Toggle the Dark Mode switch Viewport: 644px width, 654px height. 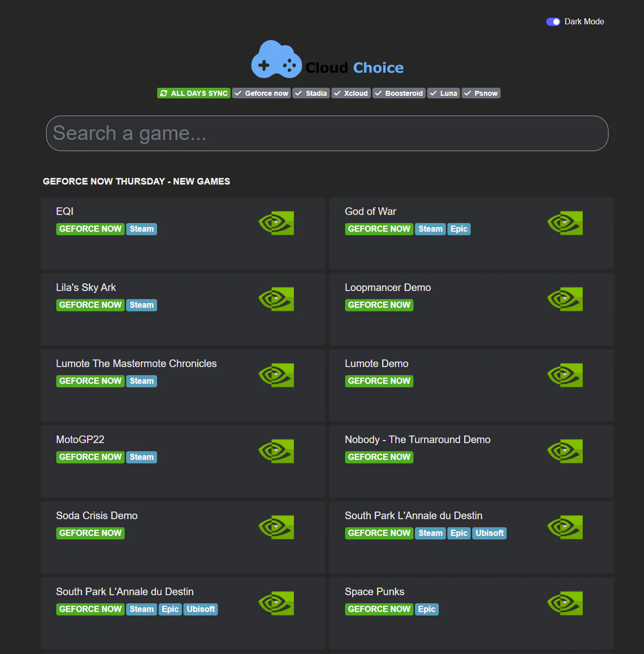tap(553, 22)
